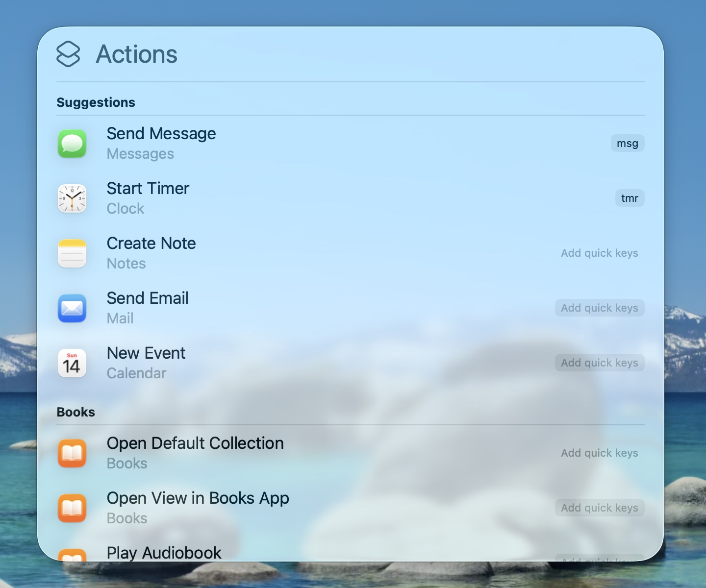Select the Send Message action
The width and height of the screenshot is (706, 588).
click(x=351, y=144)
